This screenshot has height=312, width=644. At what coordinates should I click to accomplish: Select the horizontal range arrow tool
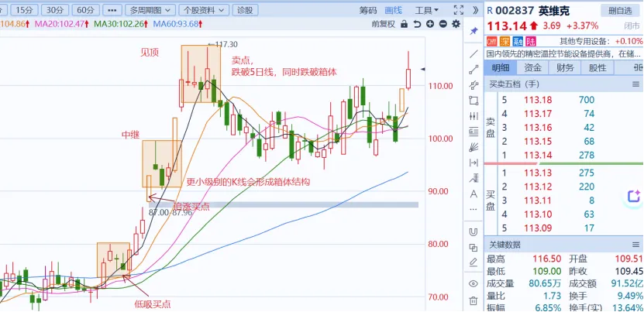474,163
